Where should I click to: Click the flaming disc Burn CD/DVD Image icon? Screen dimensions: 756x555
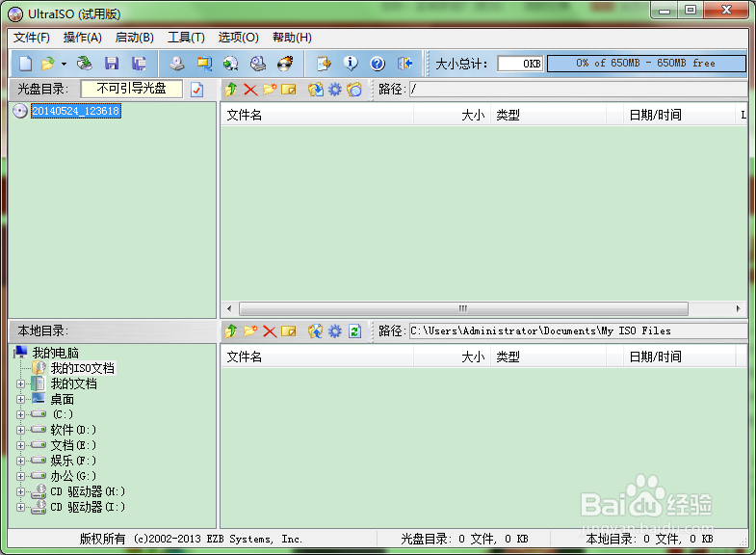click(285, 64)
